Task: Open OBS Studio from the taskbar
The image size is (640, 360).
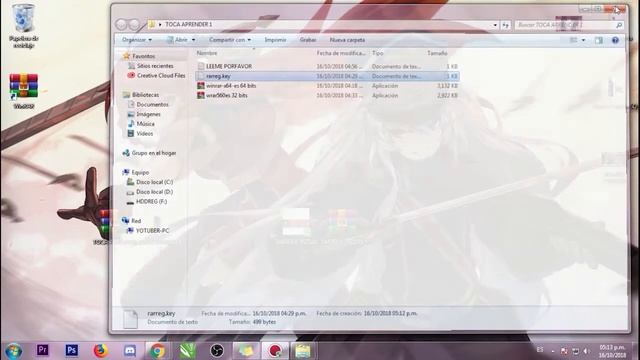Action: tap(217, 351)
